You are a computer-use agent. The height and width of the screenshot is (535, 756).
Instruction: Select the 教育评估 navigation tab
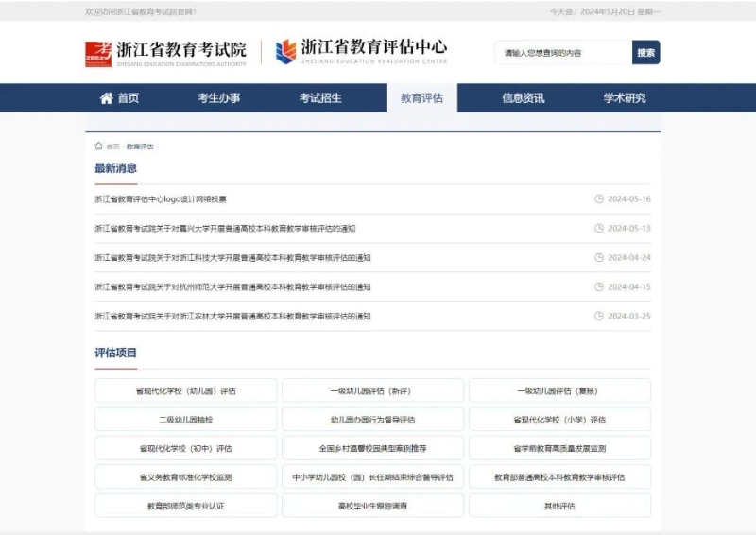tap(421, 98)
